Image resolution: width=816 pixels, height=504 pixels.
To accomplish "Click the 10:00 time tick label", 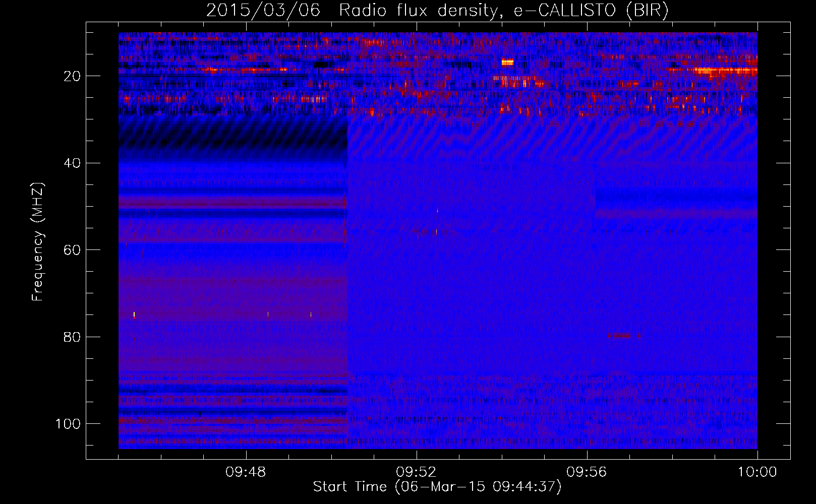I will [757, 472].
